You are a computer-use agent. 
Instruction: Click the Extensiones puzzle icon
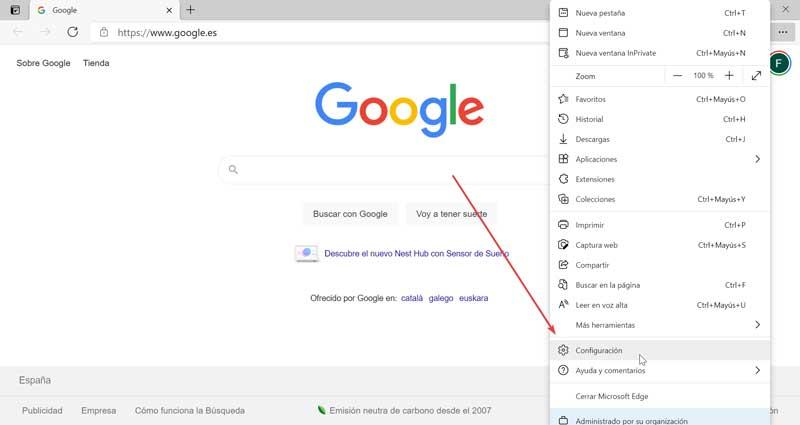point(563,179)
